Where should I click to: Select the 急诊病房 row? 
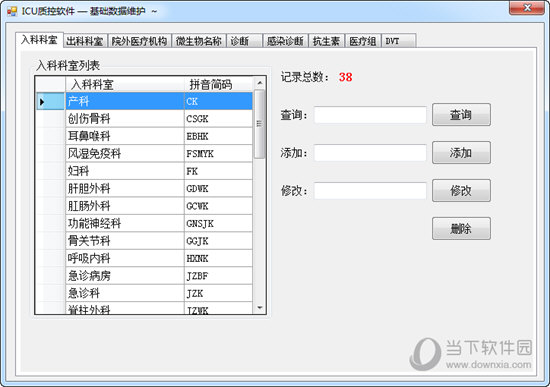pyautogui.click(x=144, y=276)
